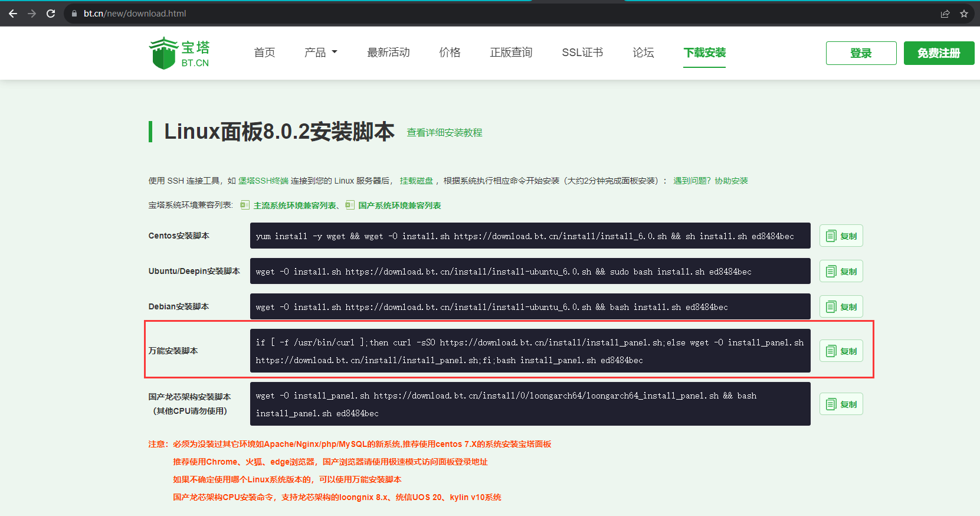The width and height of the screenshot is (980, 516).
Task: Expand the 产品 dropdown menu
Action: pos(320,53)
